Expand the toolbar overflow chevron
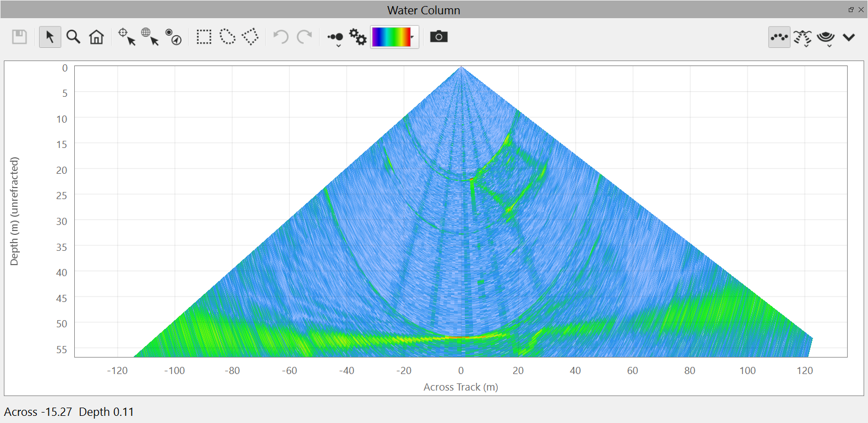868x423 pixels. pos(849,37)
